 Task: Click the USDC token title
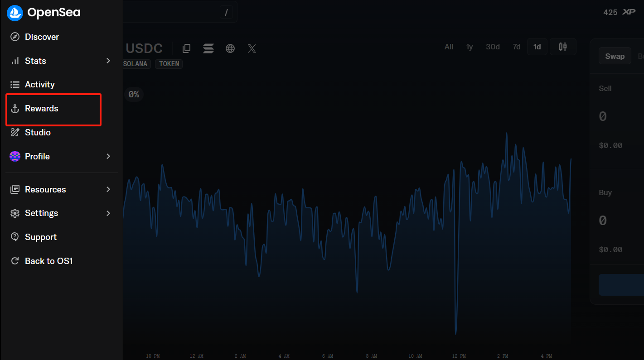(x=144, y=48)
